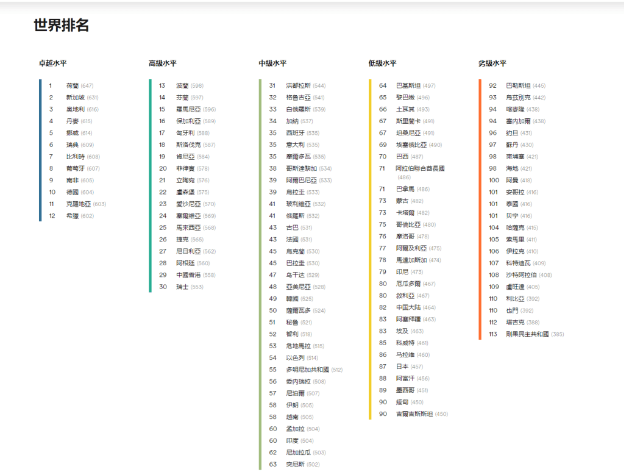The image size is (624, 473).
Task: Select 德國 in the 卓越水平 list
Action: click(x=72, y=192)
